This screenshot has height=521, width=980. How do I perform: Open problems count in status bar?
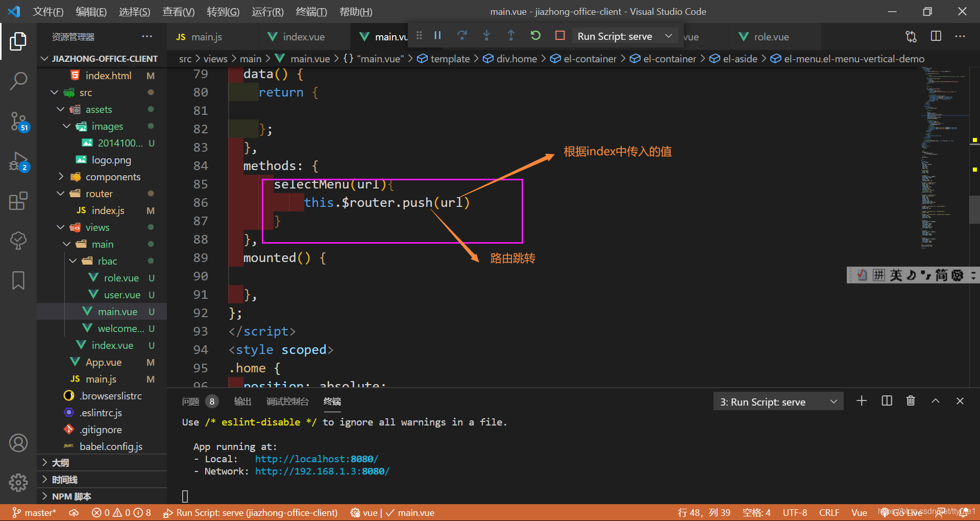point(121,512)
